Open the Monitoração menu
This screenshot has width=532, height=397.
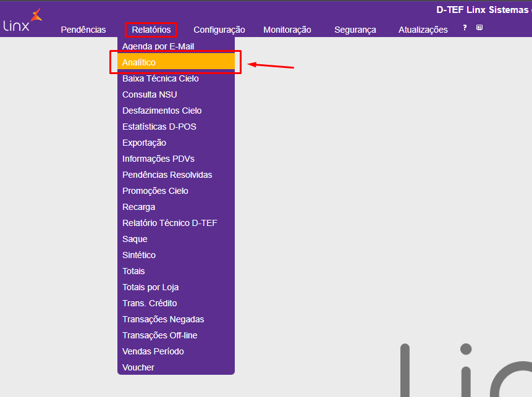point(287,30)
